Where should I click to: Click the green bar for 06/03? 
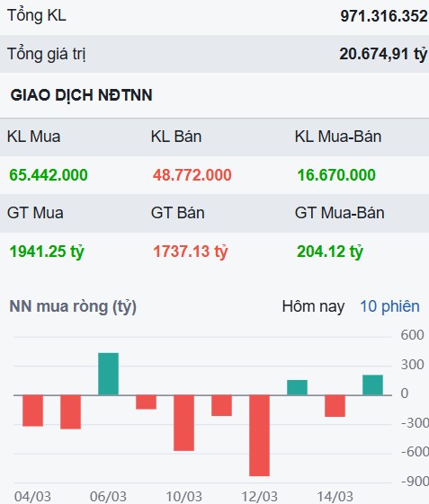click(x=109, y=374)
